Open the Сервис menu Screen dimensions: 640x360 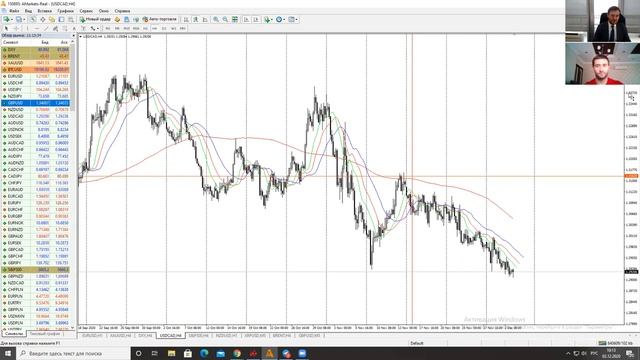tap(86, 11)
